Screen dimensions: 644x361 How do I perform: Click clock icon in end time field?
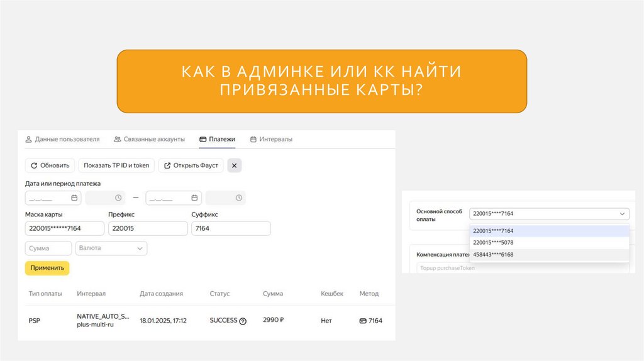(239, 198)
